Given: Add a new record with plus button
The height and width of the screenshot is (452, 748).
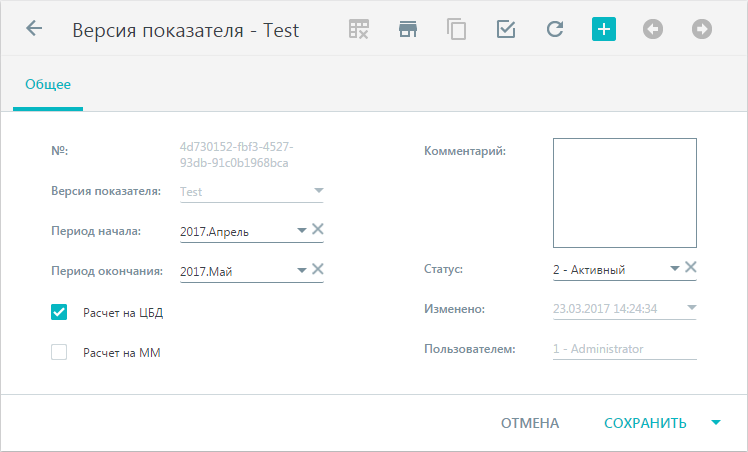Looking at the screenshot, I should tap(604, 29).
